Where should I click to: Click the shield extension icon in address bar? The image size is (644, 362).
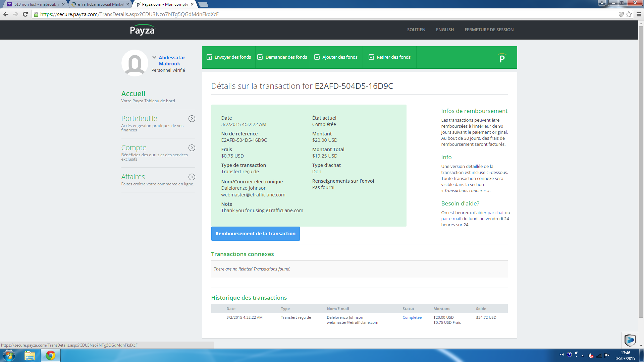pos(621,14)
